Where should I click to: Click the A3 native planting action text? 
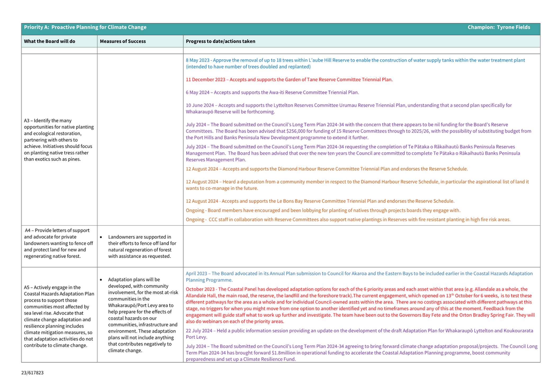(x=59, y=140)
